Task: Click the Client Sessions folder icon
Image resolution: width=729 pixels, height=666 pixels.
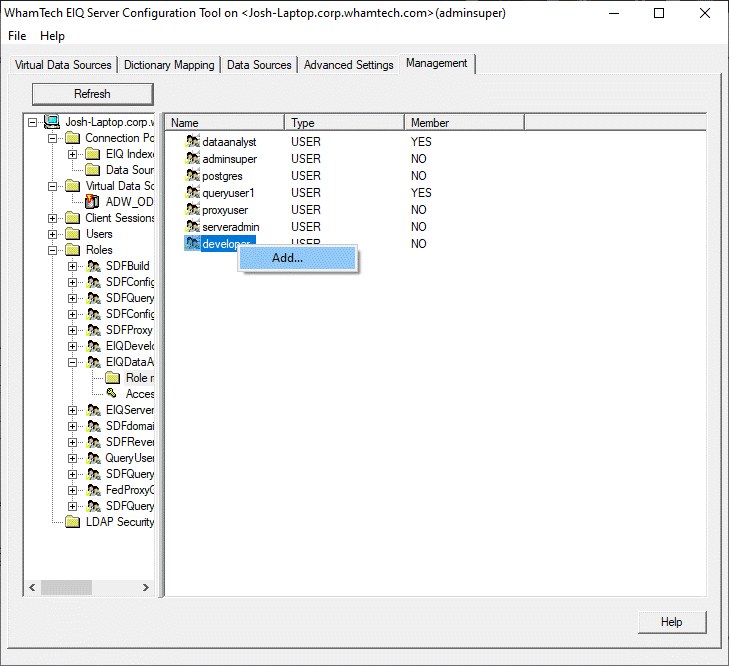Action: coord(72,218)
